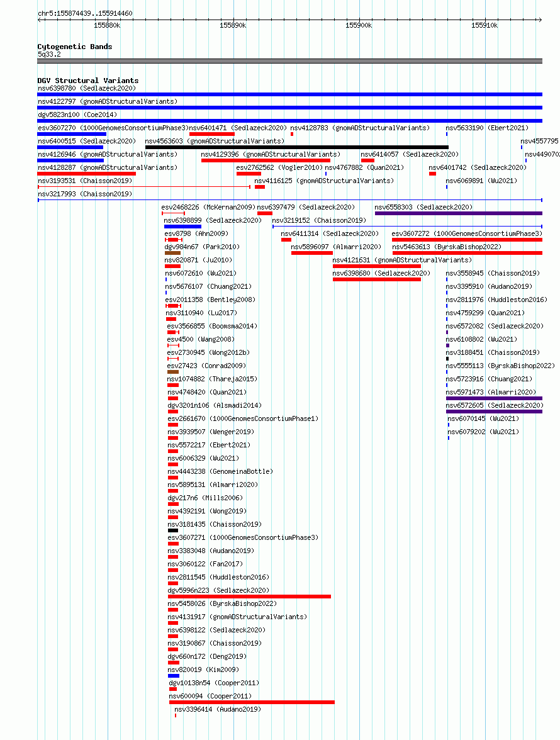The height and width of the screenshot is (740, 560).
Task: Open dgv3201n106 (Alsmadi2014) label
Action: coord(215,405)
